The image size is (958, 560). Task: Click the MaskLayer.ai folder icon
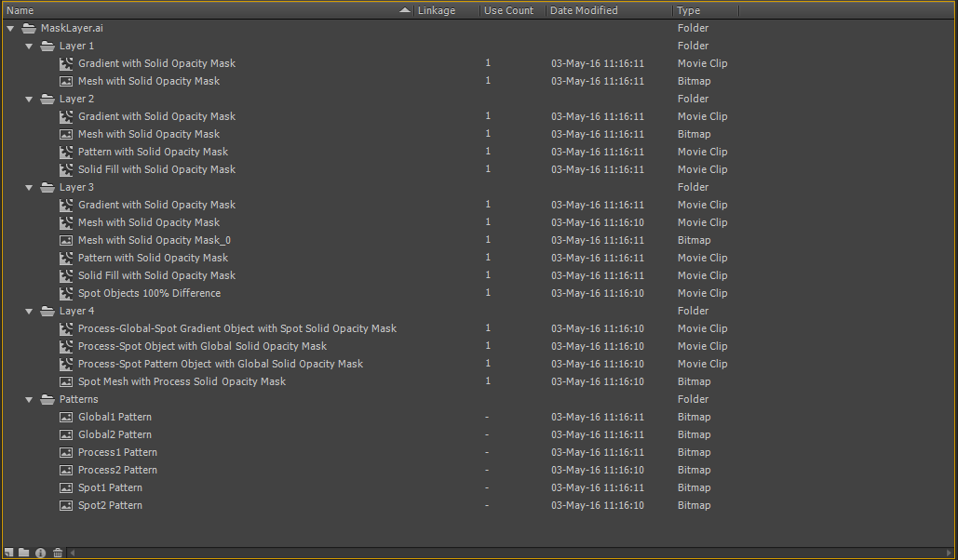[x=29, y=28]
